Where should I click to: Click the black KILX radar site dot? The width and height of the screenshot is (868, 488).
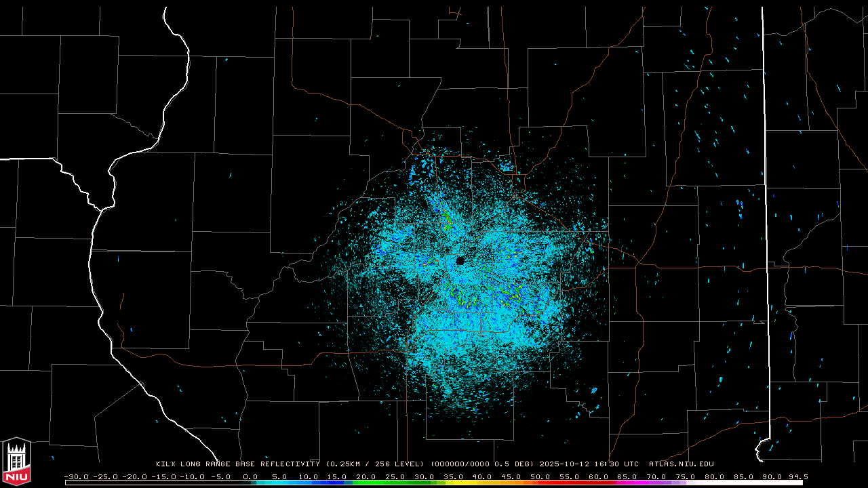[x=460, y=260]
